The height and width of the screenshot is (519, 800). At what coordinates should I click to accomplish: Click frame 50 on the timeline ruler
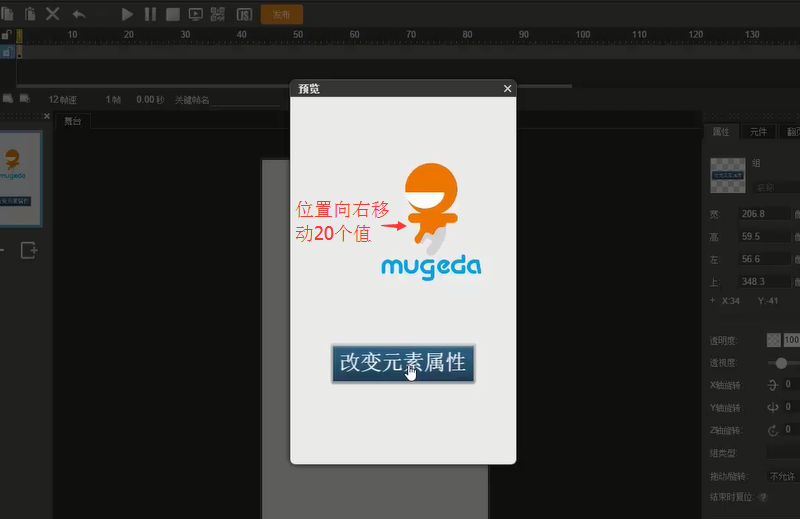(x=298, y=35)
